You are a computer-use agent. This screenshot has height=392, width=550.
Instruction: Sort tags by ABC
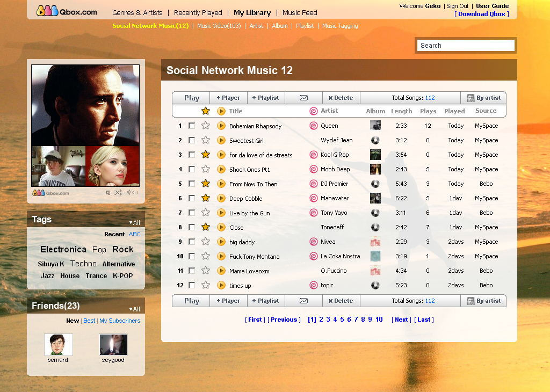[x=134, y=234]
